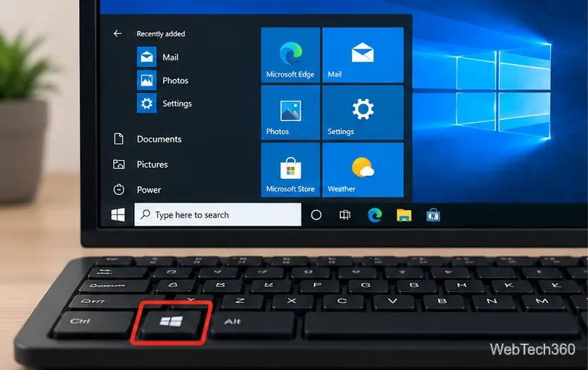Open Microsoft Store bag icon on taskbar
588x370 pixels.
pos(433,215)
